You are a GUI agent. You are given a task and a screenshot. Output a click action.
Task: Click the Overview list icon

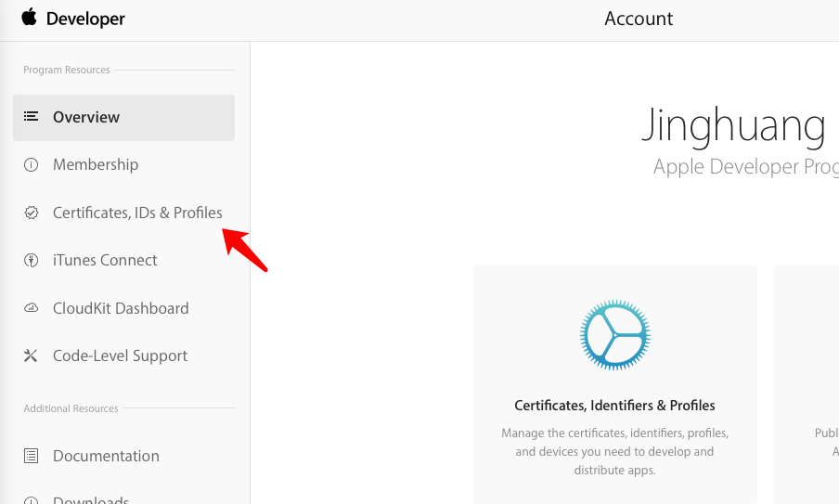point(31,116)
